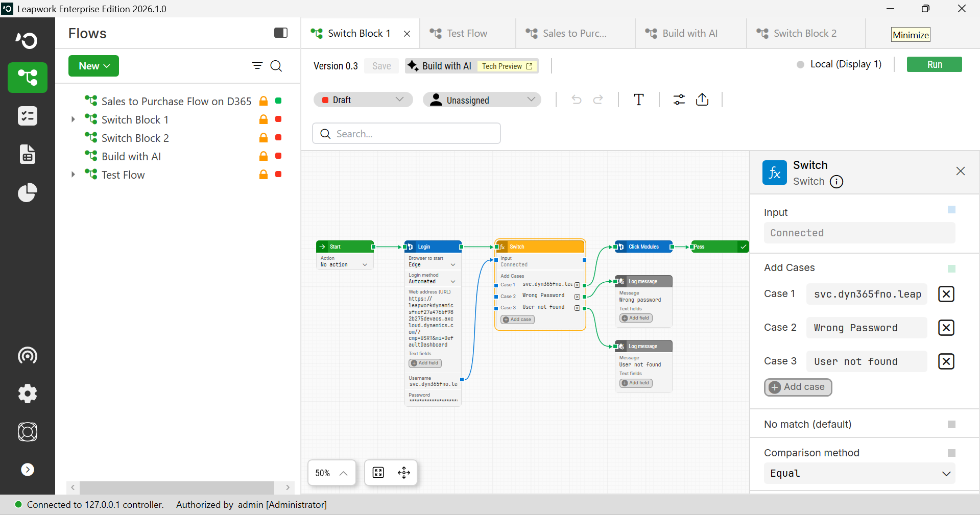Image resolution: width=980 pixels, height=515 pixels.
Task: Open Build with AI Tech Preview
Action: tap(471, 66)
